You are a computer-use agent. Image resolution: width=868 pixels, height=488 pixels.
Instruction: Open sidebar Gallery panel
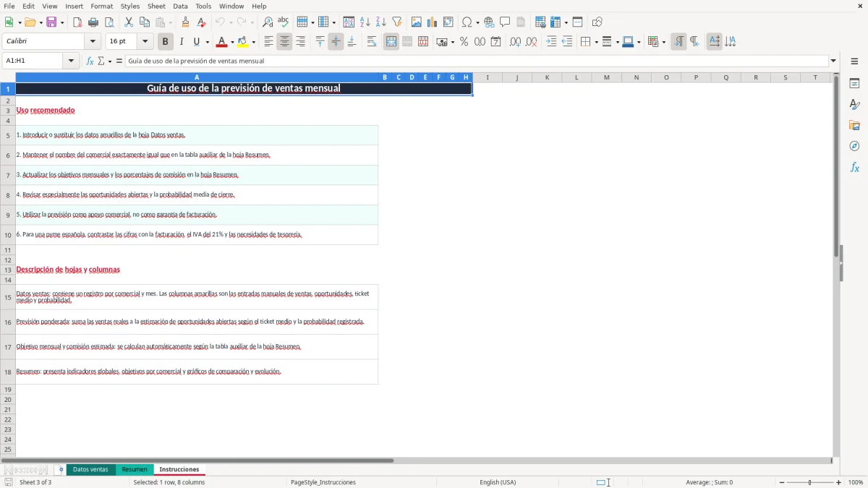point(854,125)
